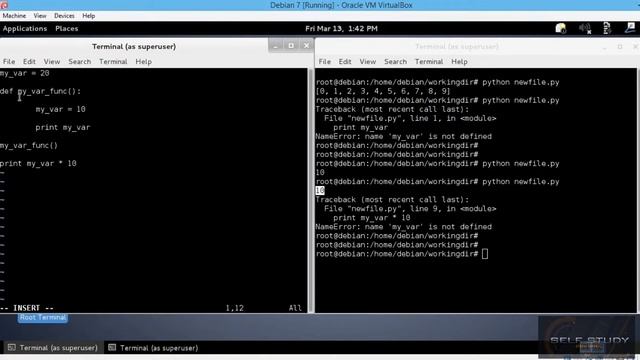Image resolution: width=640 pixels, height=360 pixels.
Task: Select second taskbar Terminal (as superuser) entry
Action: (153, 348)
